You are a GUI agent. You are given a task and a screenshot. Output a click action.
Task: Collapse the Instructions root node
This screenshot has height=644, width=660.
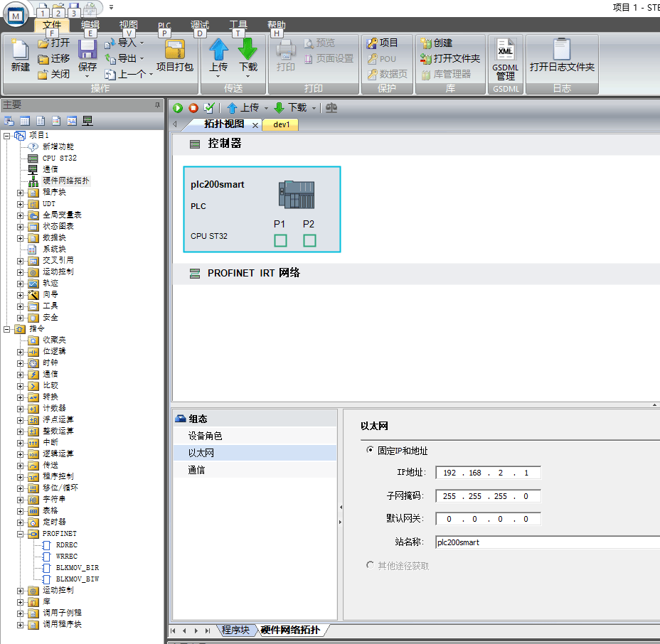pyautogui.click(x=6, y=329)
